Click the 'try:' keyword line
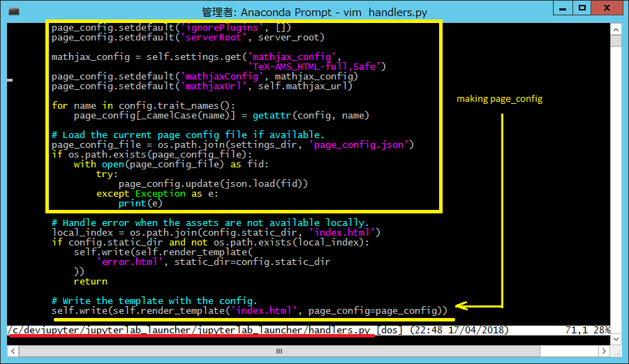Viewport: 629px width, 364px height. click(x=107, y=174)
